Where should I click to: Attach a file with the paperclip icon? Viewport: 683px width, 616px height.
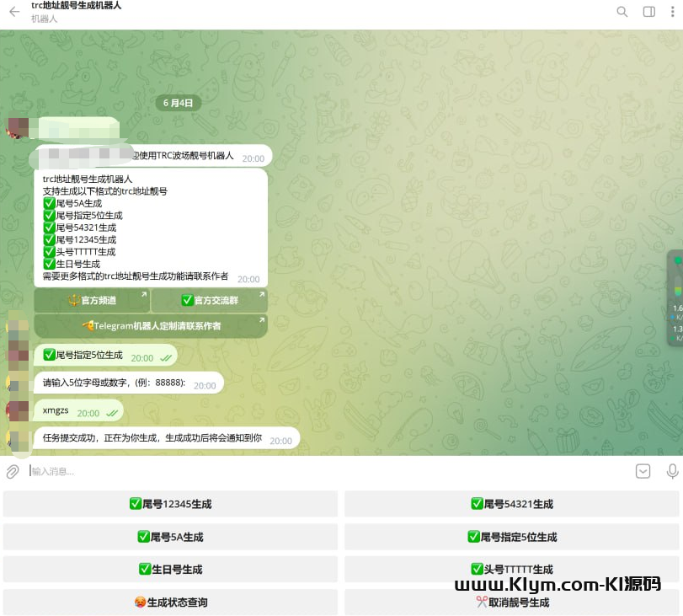13,471
